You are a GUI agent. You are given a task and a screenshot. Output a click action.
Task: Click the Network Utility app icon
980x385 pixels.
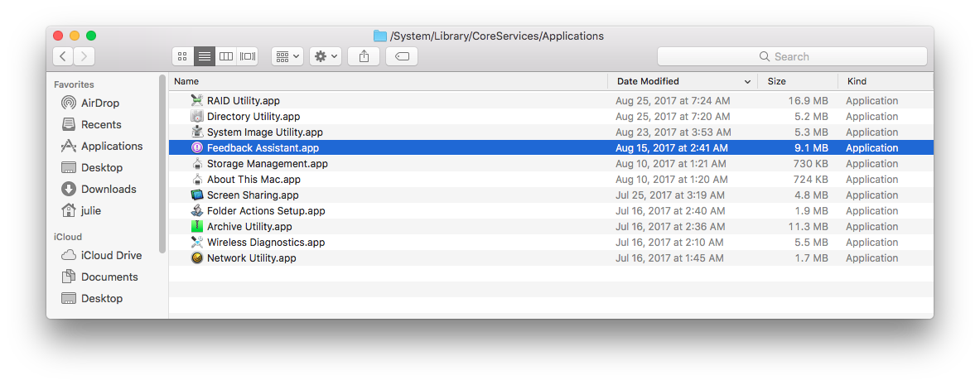coord(197,258)
